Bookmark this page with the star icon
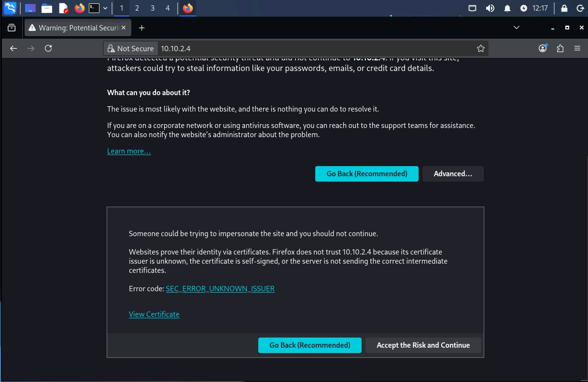588x382 pixels. 480,48
